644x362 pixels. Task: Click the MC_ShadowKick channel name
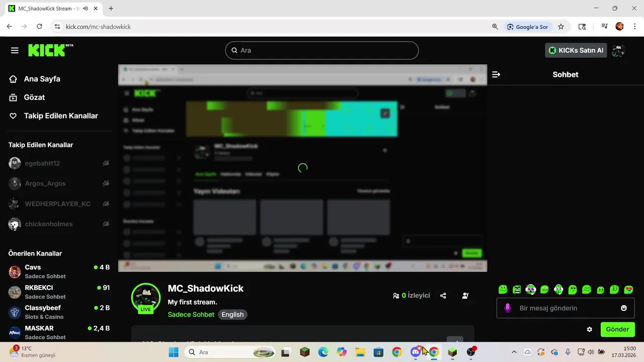206,289
